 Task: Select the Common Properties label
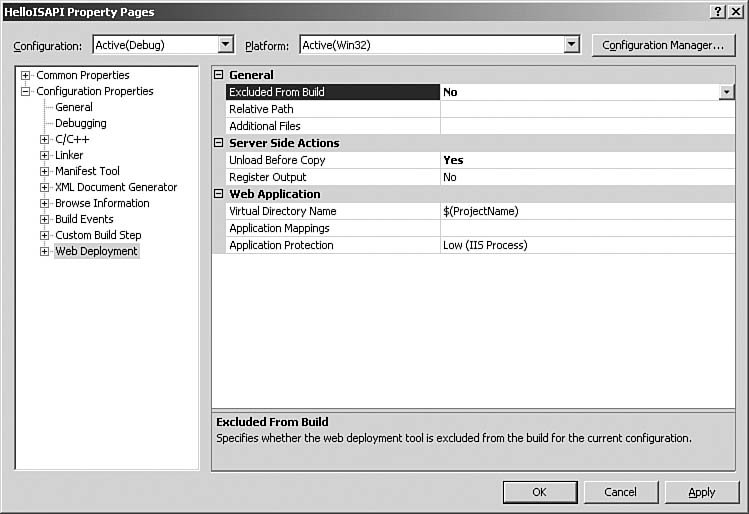83,75
